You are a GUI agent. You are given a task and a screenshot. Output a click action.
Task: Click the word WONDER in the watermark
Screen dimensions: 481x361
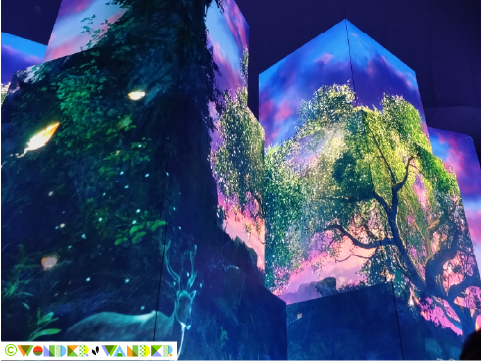pos(53,350)
